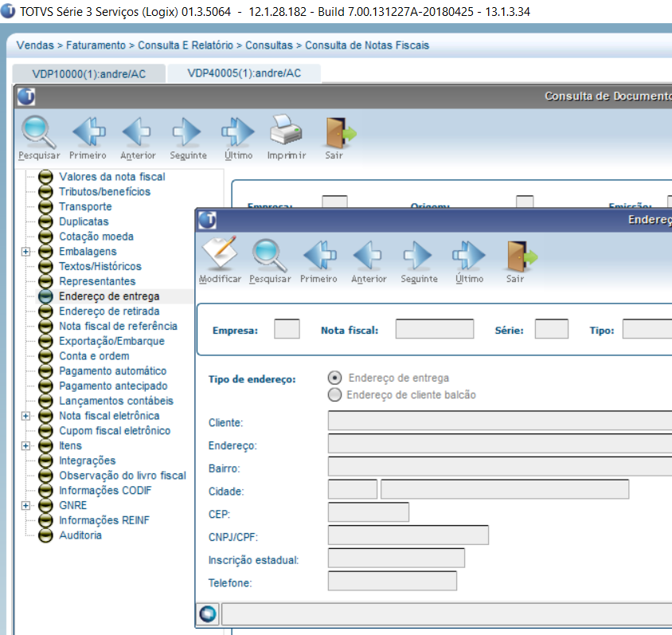The width and height of the screenshot is (672, 635).
Task: Click the TOTVS logo in the Consulta de Documentos title bar
Action: pyautogui.click(x=26, y=96)
